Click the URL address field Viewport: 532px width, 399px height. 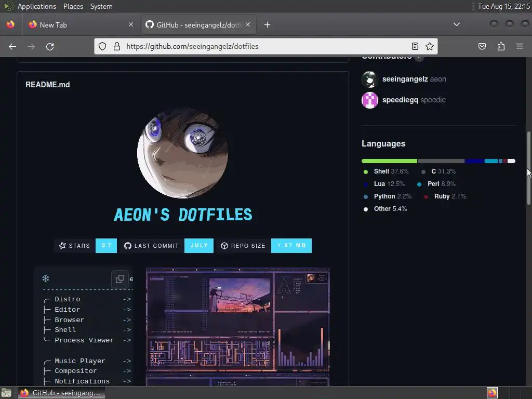point(267,46)
